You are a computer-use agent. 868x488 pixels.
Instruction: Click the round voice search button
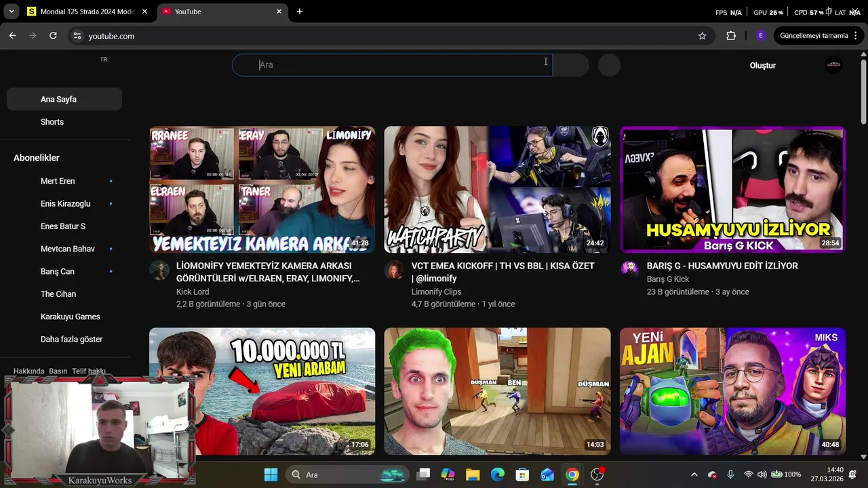(x=609, y=65)
